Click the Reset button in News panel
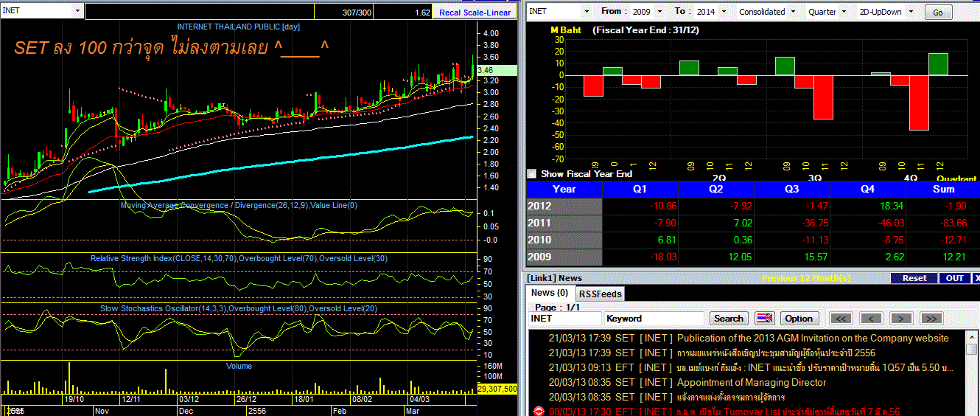This screenshot has width=980, height=416. click(914, 278)
